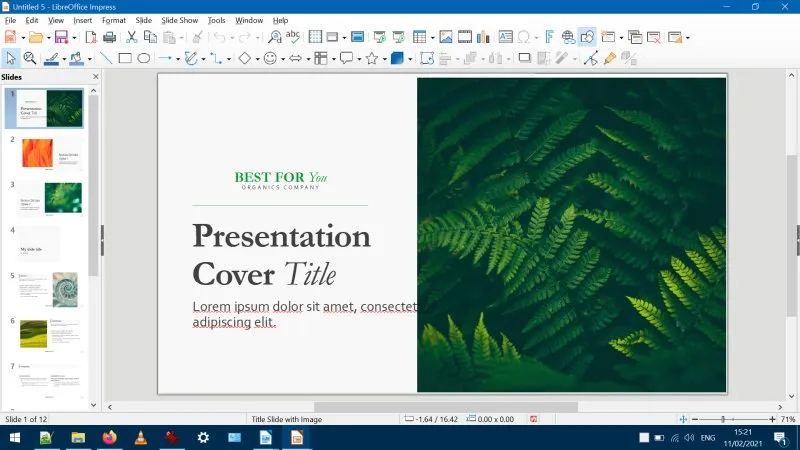
Task: Open the Fontwork text tool
Action: 549,37
